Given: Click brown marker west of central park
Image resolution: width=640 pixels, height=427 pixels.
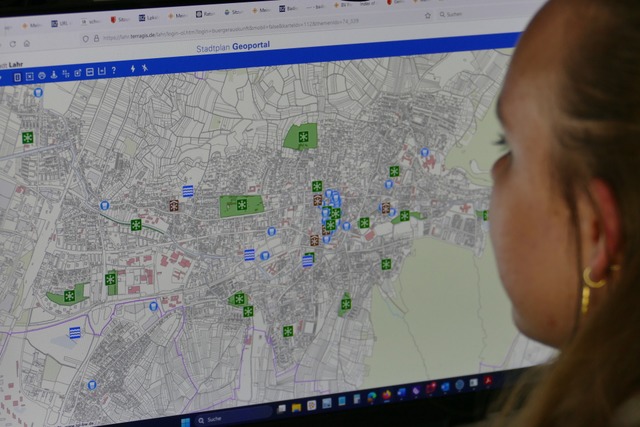Looking at the screenshot, I should coord(174,205).
